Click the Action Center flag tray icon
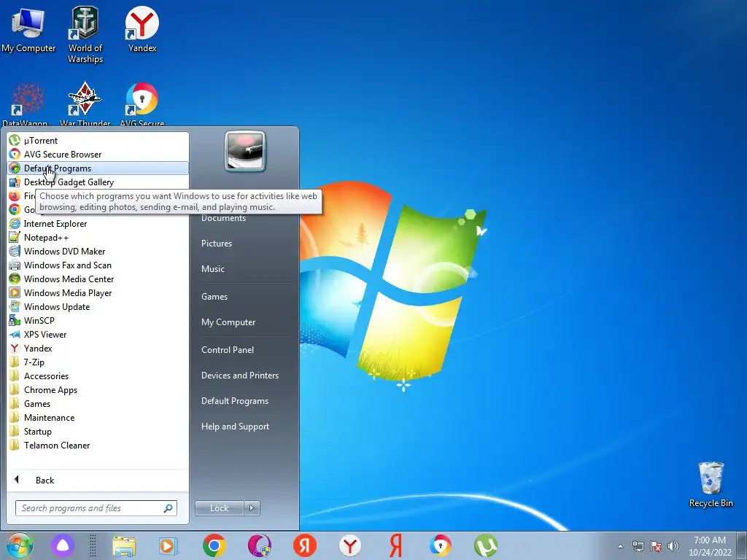Viewport: 747px width, 560px height. [656, 546]
